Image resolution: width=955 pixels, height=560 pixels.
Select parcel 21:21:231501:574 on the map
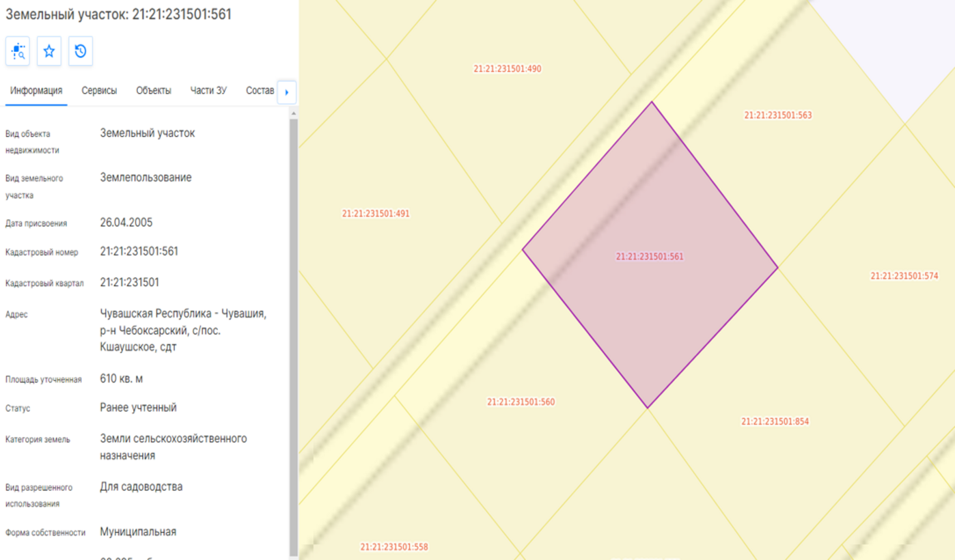[904, 276]
